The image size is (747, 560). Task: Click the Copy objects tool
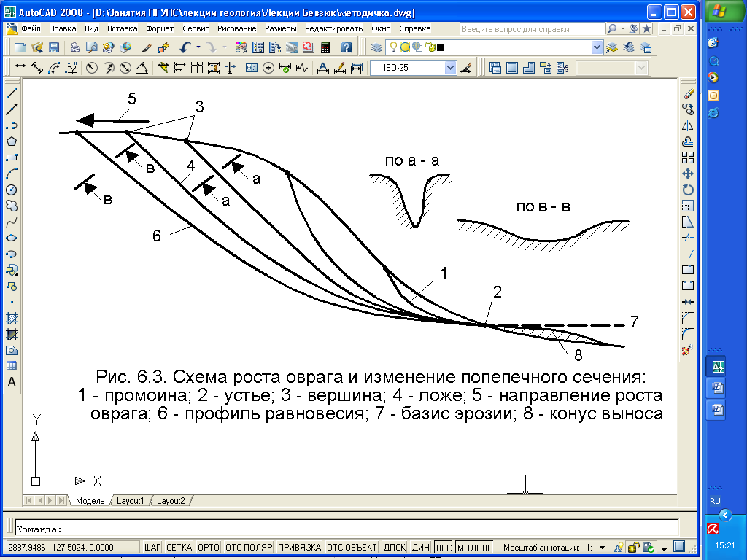[687, 109]
